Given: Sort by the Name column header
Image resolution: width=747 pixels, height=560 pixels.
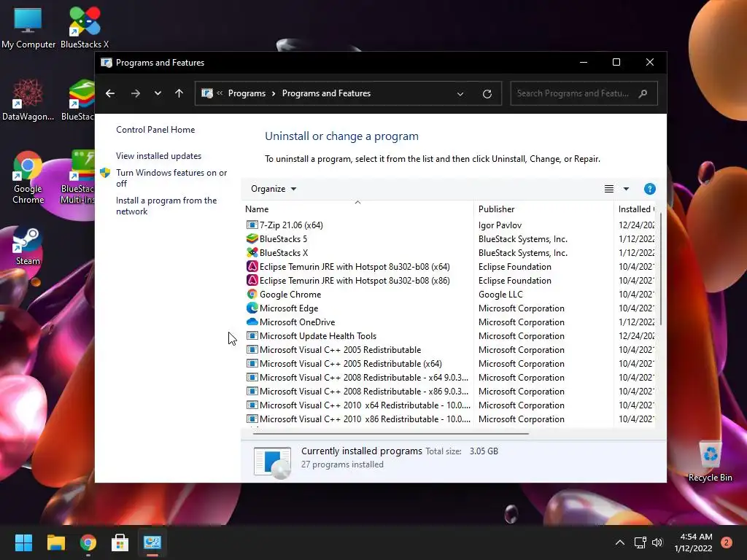Looking at the screenshot, I should click(x=357, y=209).
